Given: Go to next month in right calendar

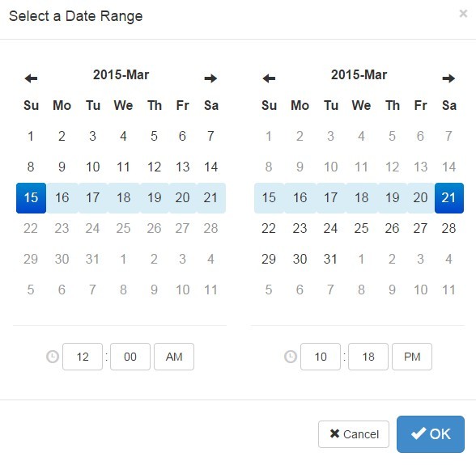Looking at the screenshot, I should pos(448,78).
